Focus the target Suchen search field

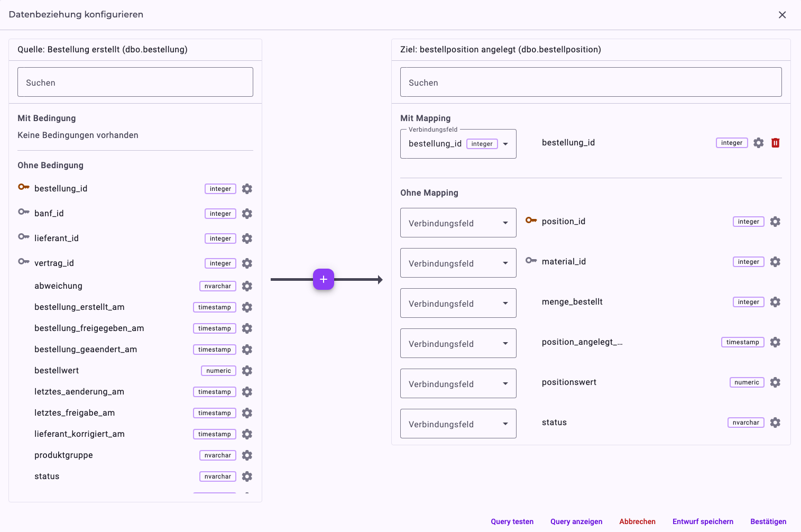591,82
